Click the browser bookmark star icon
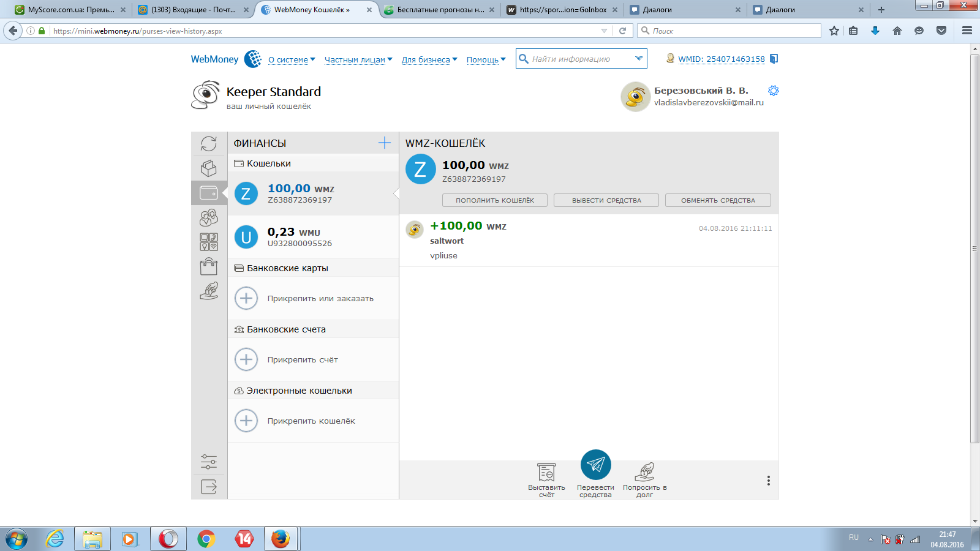 pos(834,31)
